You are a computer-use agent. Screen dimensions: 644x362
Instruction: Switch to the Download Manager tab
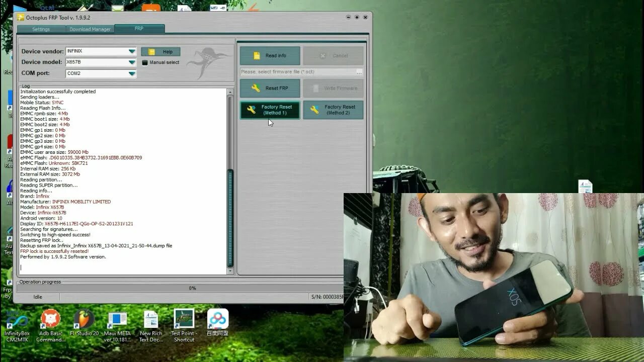coord(90,29)
